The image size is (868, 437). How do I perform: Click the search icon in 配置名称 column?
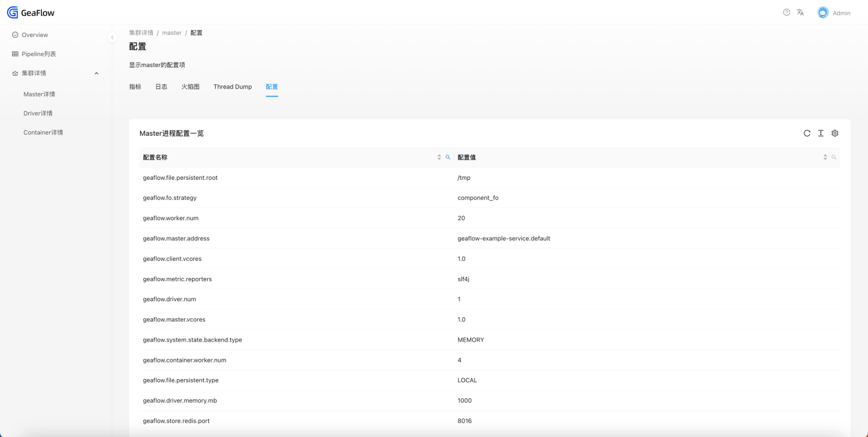point(447,157)
